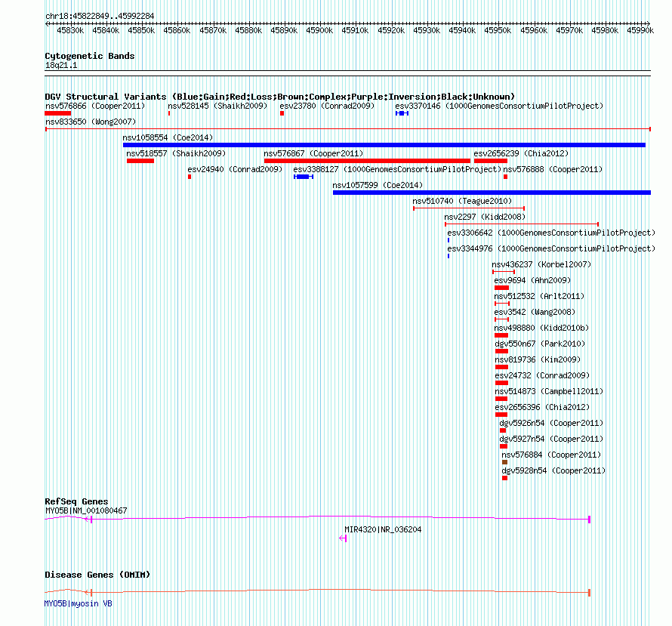Click the 45990k ruler position
672x626 pixels.
coord(640,30)
